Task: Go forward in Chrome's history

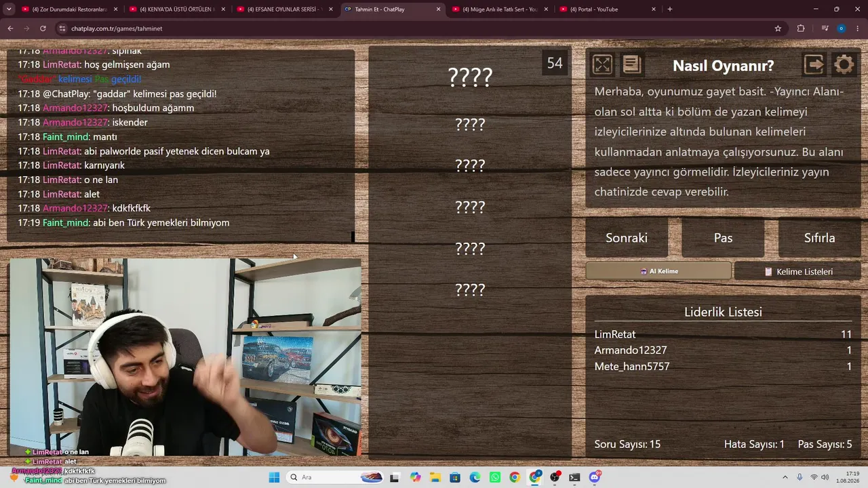Action: 26,28
